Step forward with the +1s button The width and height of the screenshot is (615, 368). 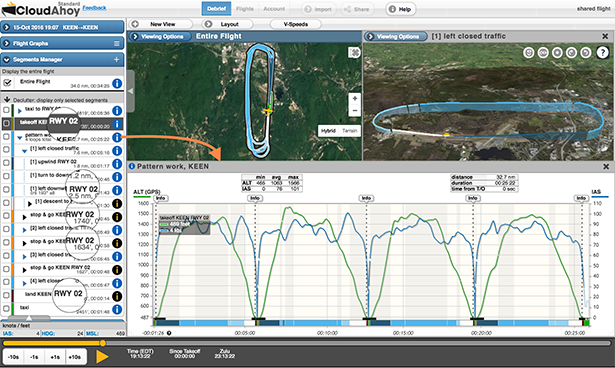click(55, 357)
